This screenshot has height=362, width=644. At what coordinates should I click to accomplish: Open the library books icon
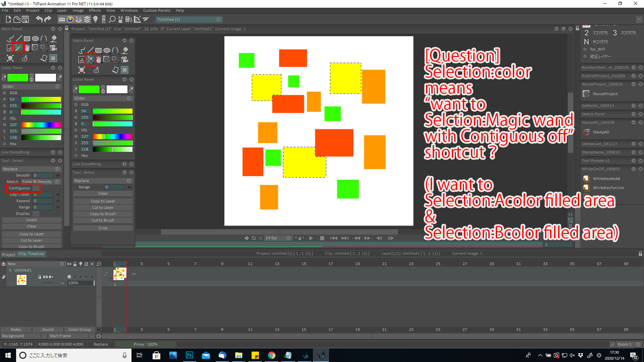pyautogui.click(x=129, y=19)
